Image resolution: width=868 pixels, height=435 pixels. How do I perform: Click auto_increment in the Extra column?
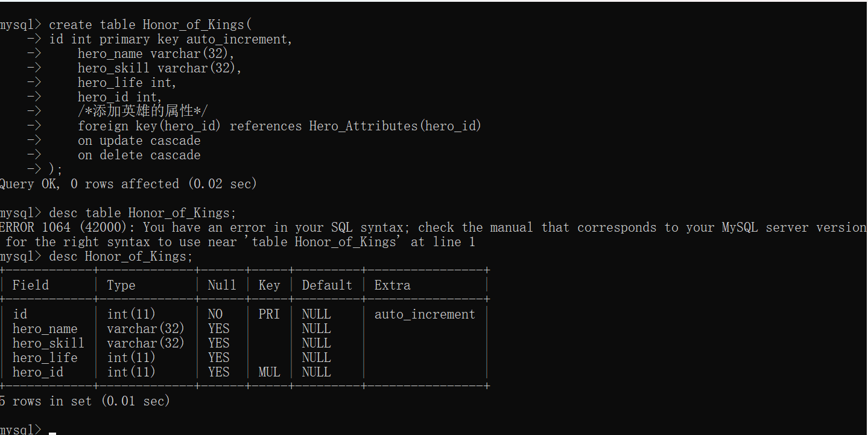[425, 314]
